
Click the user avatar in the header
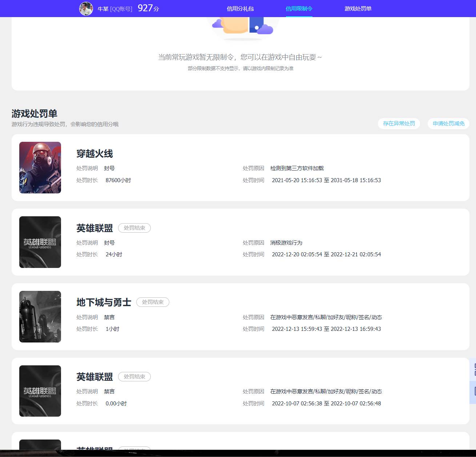[86, 9]
